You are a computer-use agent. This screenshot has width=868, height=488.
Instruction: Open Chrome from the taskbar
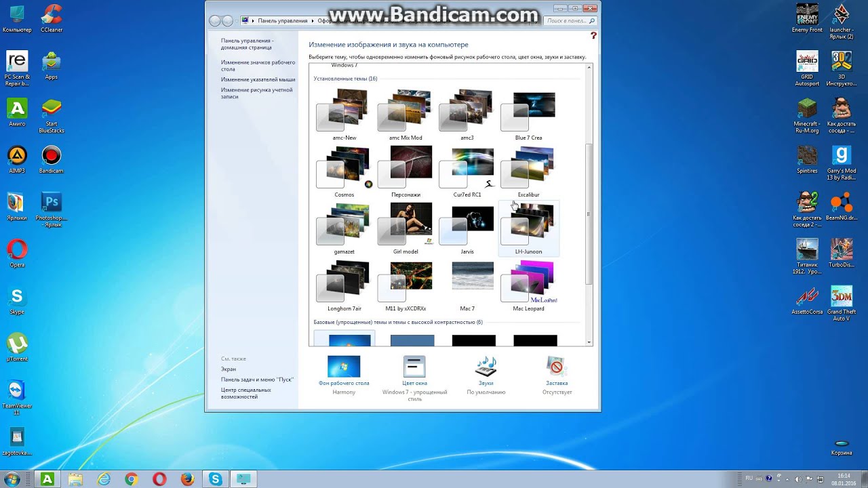(x=132, y=479)
